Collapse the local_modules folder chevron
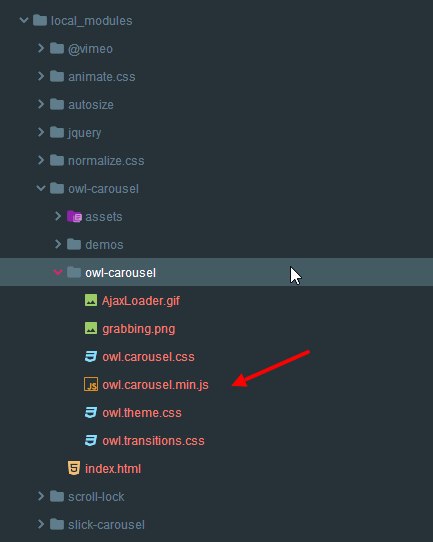The image size is (433, 542). (23, 20)
